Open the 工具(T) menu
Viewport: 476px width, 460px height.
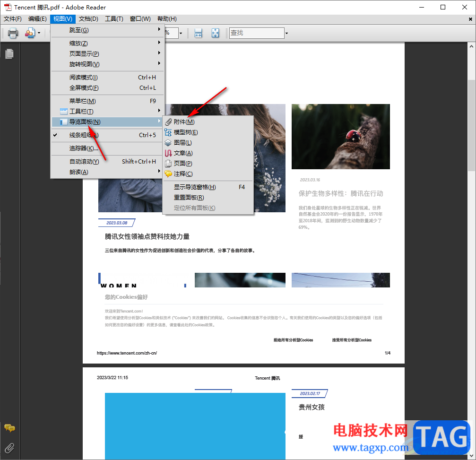(x=114, y=19)
